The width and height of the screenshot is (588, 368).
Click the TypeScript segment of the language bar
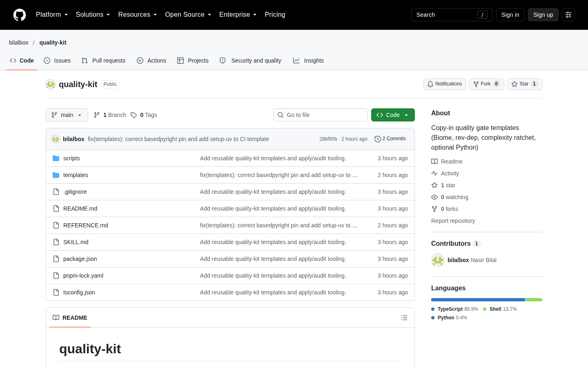click(478, 300)
